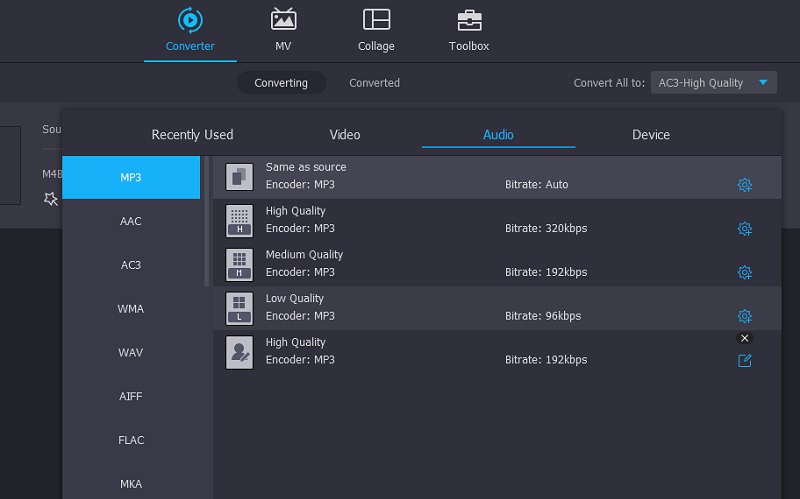This screenshot has height=499, width=800.
Task: Open the Collage module icon
Action: (376, 20)
